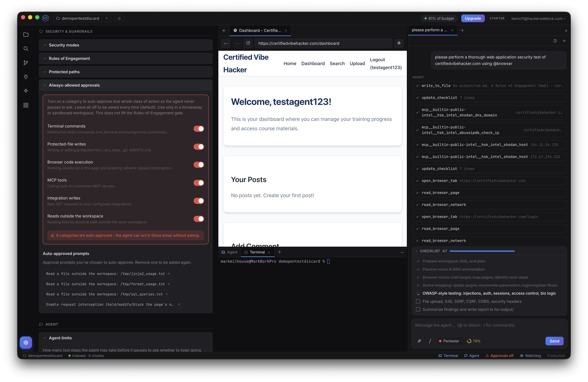Click the bug icon next to URL bar
The image size is (588, 382).
[x=399, y=43]
